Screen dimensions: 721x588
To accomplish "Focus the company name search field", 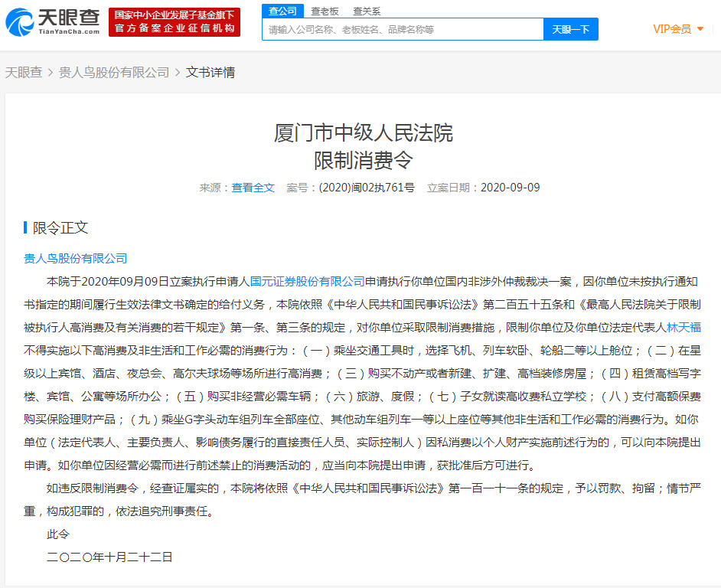I will [403, 29].
